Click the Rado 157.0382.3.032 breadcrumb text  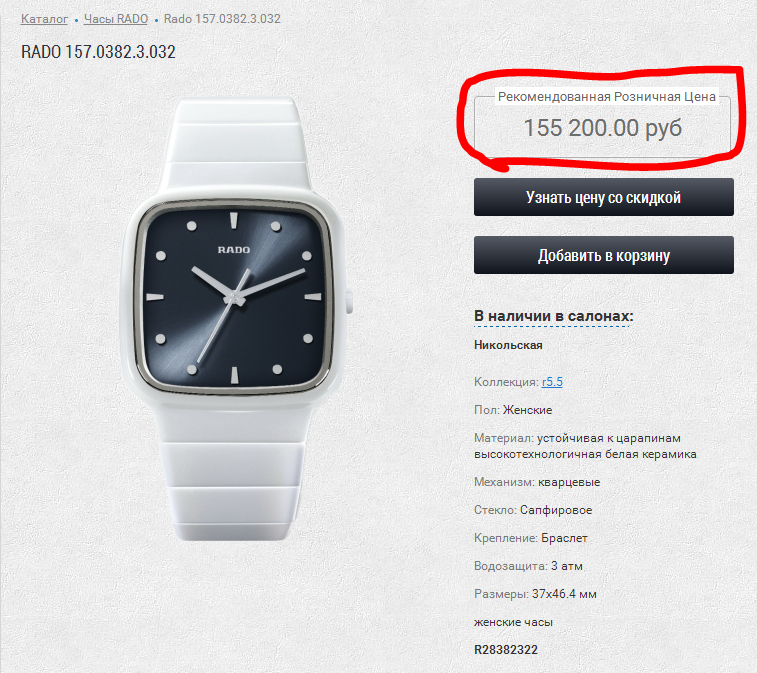222,19
